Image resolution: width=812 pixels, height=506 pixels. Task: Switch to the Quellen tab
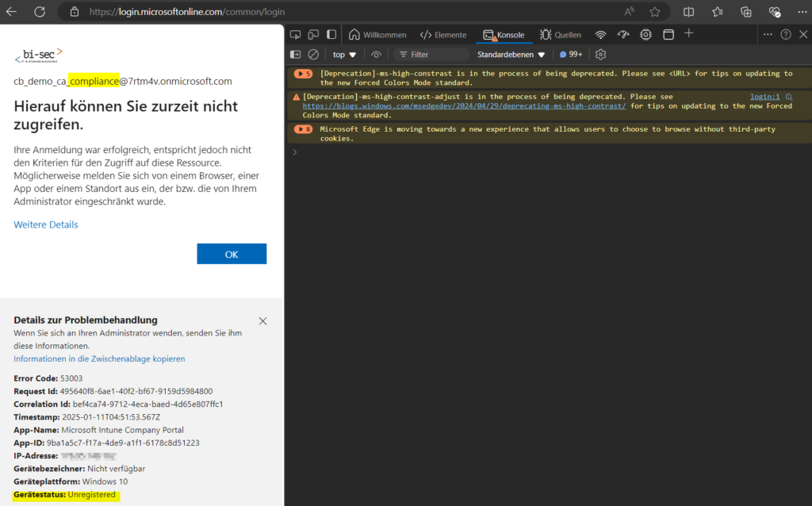560,35
